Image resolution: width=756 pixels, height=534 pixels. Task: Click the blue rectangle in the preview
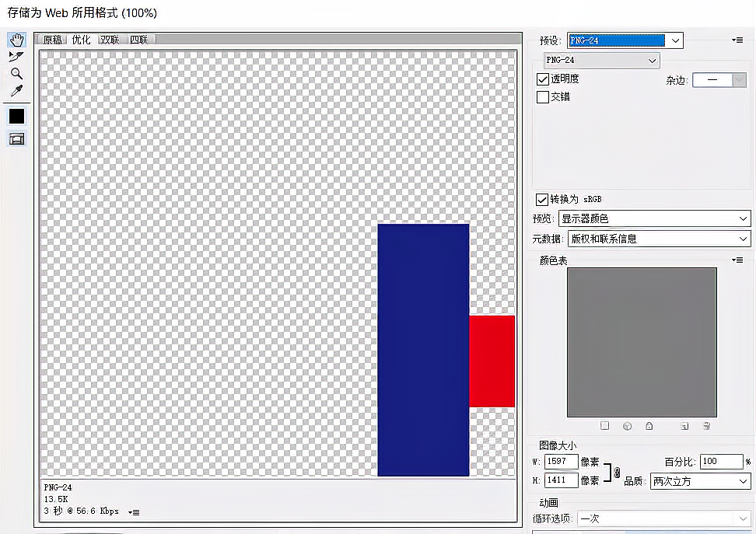(x=423, y=350)
